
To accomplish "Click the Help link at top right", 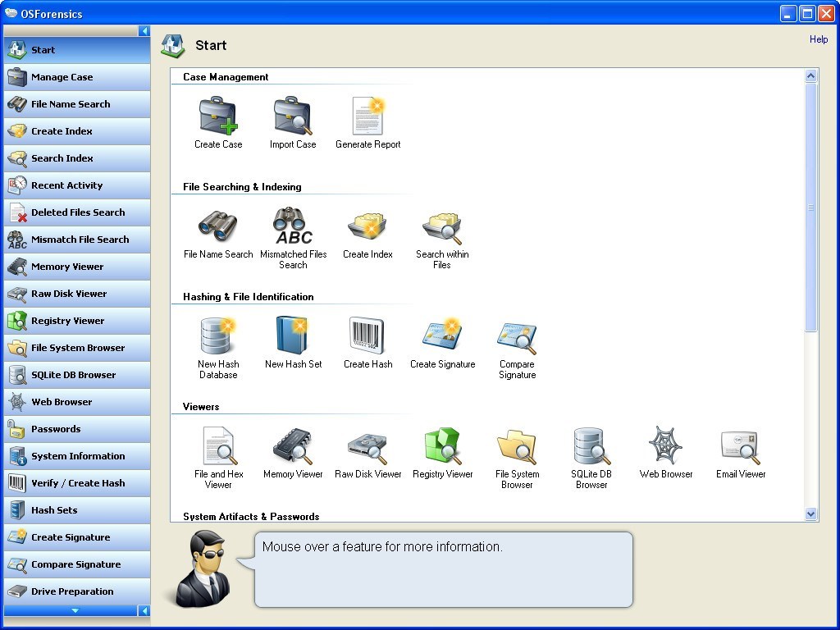I will point(818,39).
